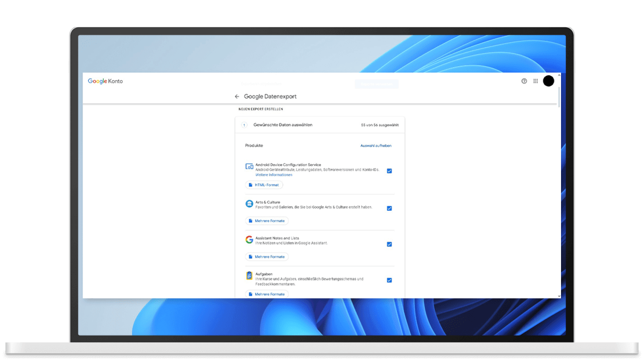Click the Auswahl aufheben link

point(376,146)
